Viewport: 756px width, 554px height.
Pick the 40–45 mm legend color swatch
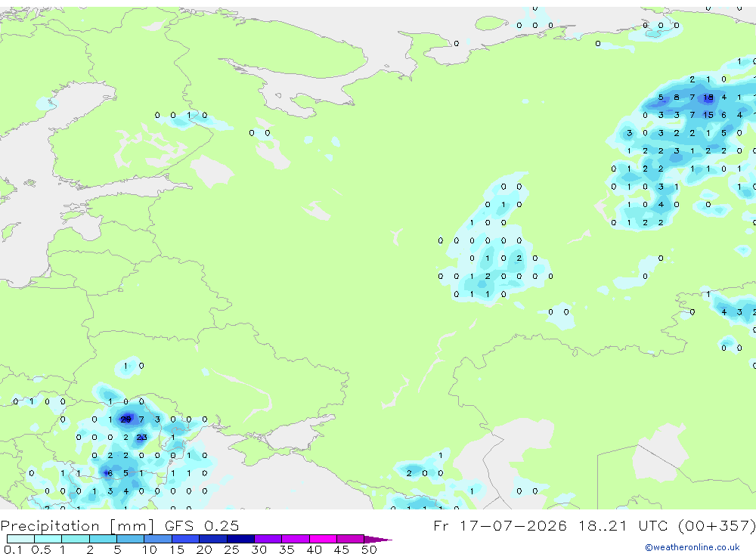323,539
